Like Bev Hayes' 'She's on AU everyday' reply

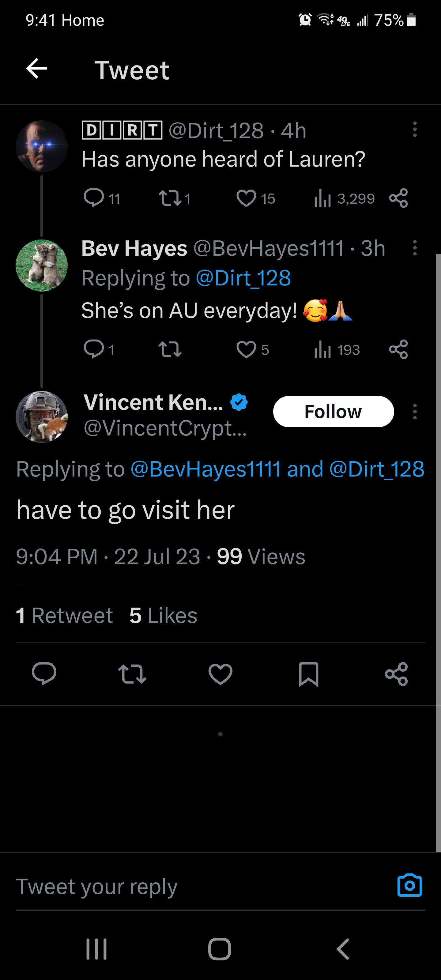[x=246, y=350]
